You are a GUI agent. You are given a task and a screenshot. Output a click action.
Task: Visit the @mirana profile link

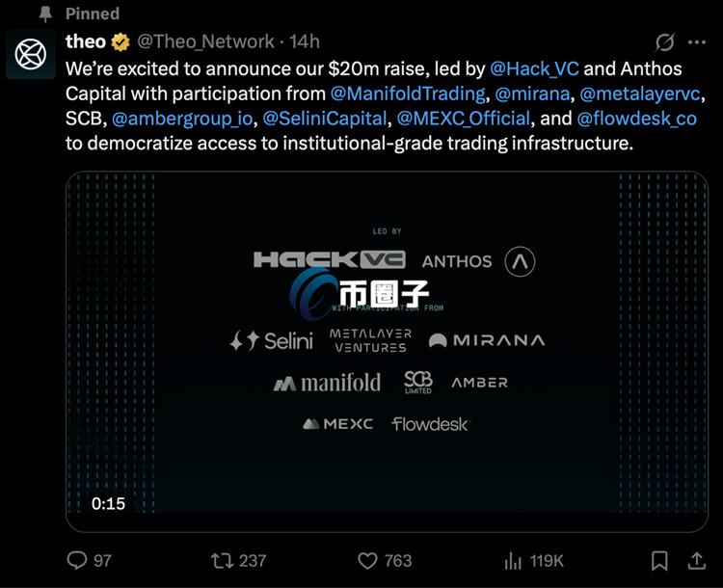(533, 94)
